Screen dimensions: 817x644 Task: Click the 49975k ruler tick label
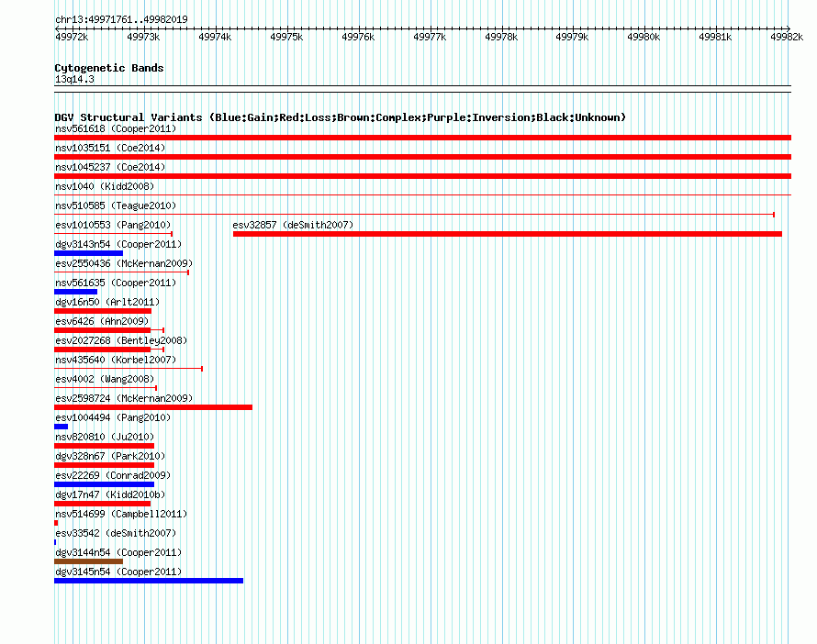(286, 37)
